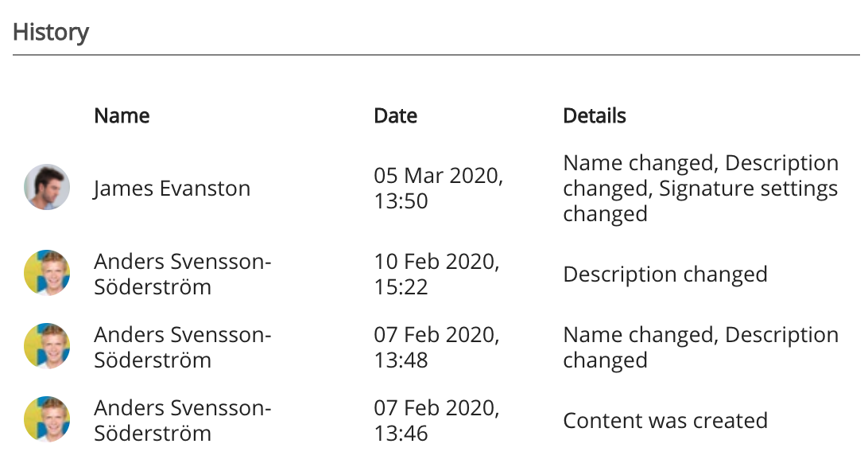
Task: Click avatar in the 07 Feb 13:48 row
Action: coord(47,347)
